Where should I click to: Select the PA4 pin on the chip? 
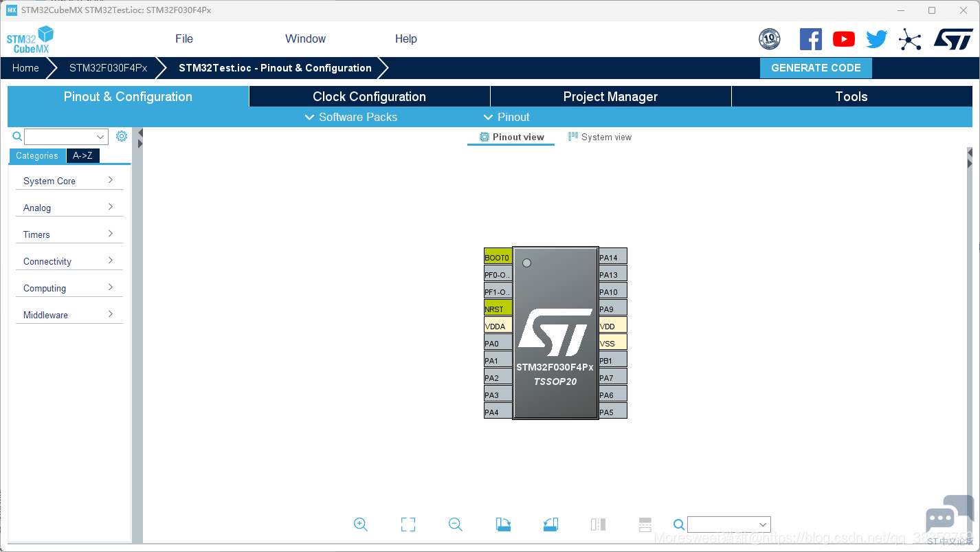click(498, 411)
